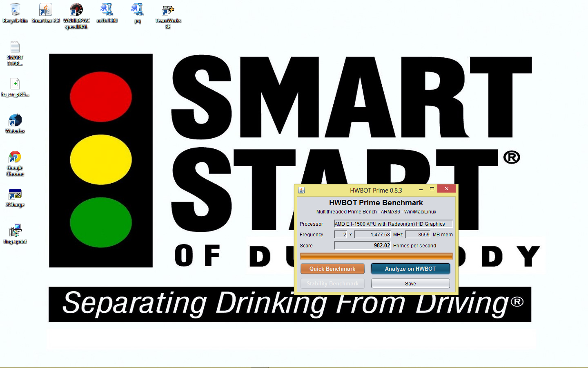Open the TeamWorks SE shortcut
The image size is (588, 368).
168,16
